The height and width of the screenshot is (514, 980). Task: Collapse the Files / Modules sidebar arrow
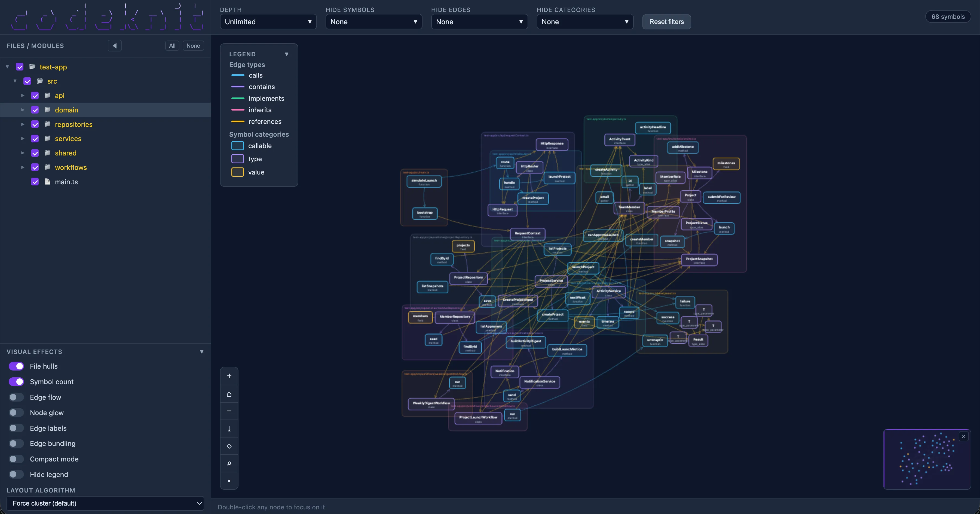click(115, 46)
